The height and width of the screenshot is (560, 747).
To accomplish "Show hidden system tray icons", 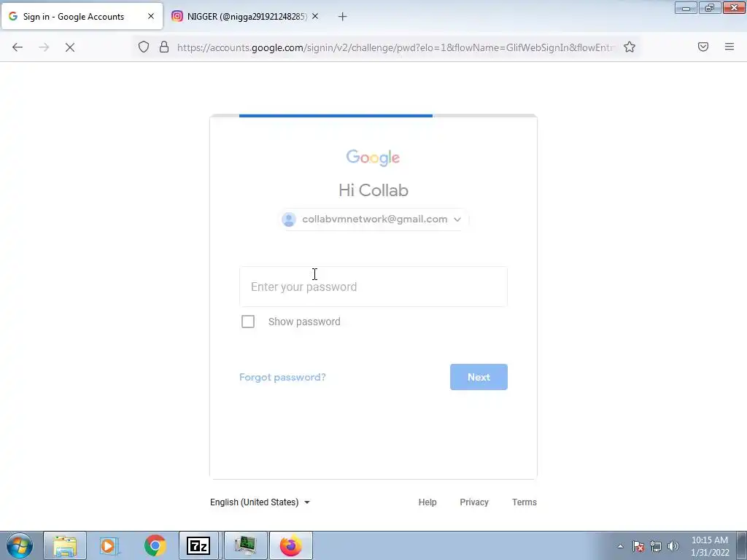I will click(620, 546).
